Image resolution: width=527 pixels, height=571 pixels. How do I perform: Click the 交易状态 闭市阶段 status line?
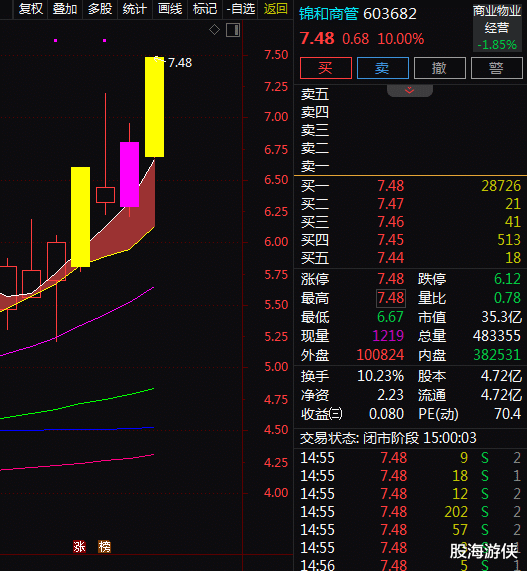click(x=388, y=438)
